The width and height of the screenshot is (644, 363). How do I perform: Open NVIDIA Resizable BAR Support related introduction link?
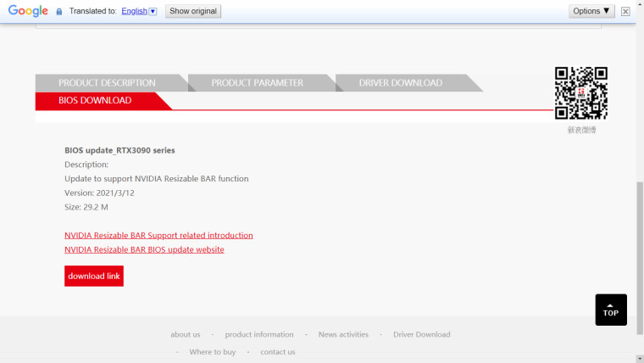[158, 235]
